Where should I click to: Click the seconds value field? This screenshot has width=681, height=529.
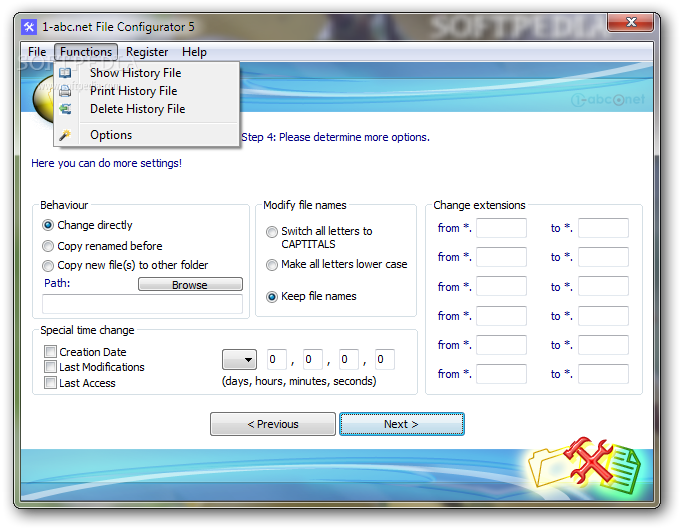(x=385, y=360)
